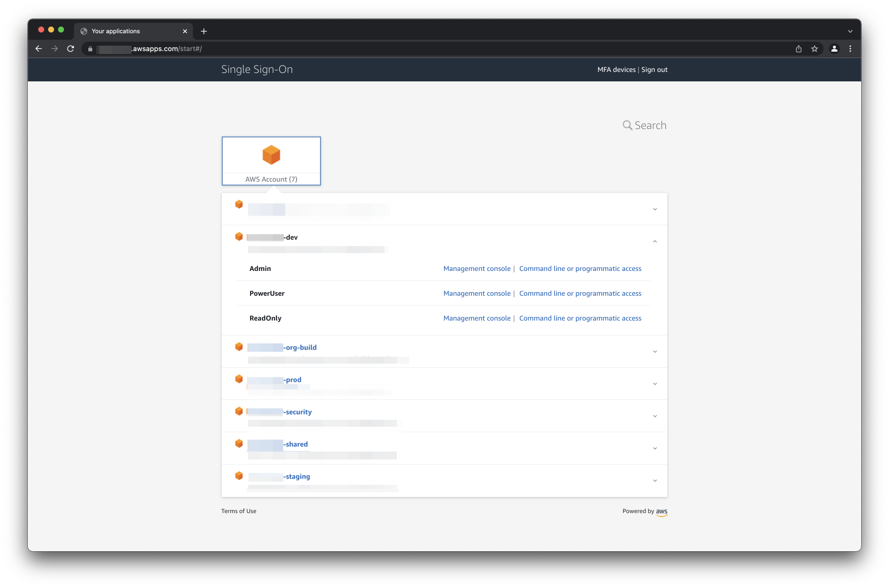This screenshot has width=889, height=588.
Task: Click the cube icon beside -staging
Action: [239, 476]
